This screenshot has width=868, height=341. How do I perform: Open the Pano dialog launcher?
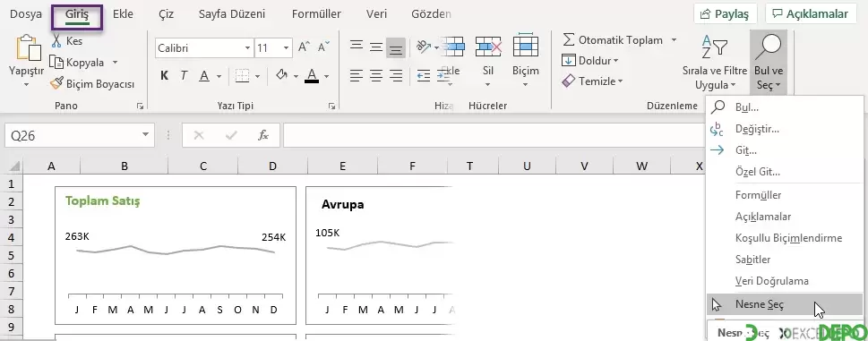[140, 106]
